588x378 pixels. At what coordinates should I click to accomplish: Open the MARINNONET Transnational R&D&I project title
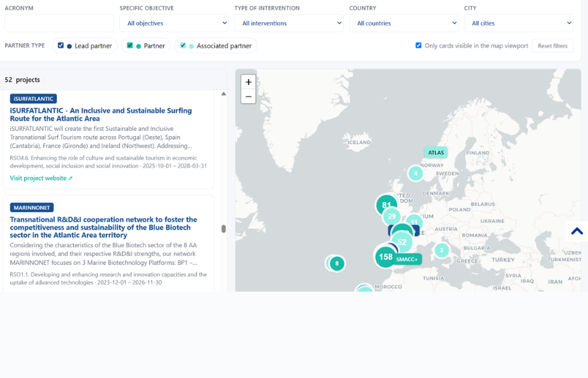103,227
